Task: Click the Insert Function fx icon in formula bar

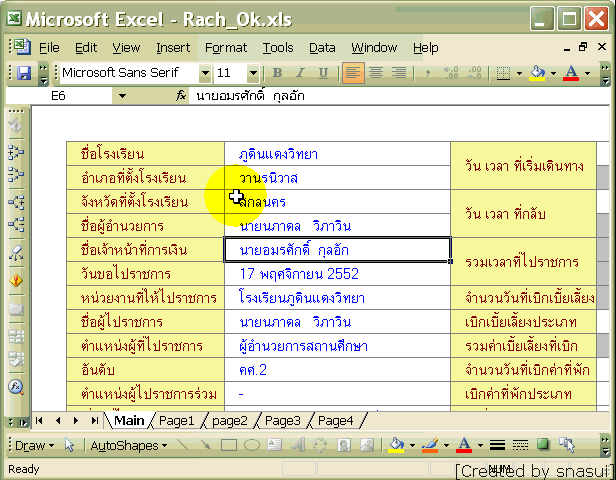Action: (x=180, y=96)
